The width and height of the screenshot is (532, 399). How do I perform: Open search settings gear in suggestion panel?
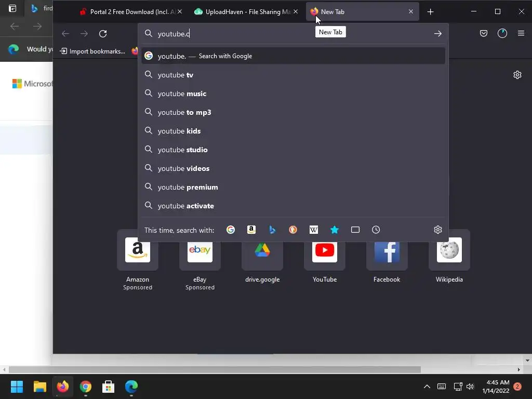pyautogui.click(x=437, y=230)
